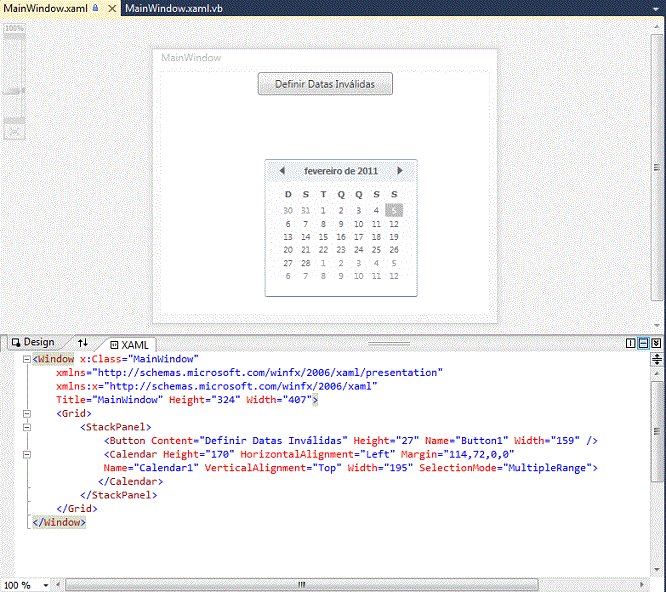Click Title="MainWindow" in the XAML
Viewport: 666px width, 592px height.
pyautogui.click(x=110, y=400)
